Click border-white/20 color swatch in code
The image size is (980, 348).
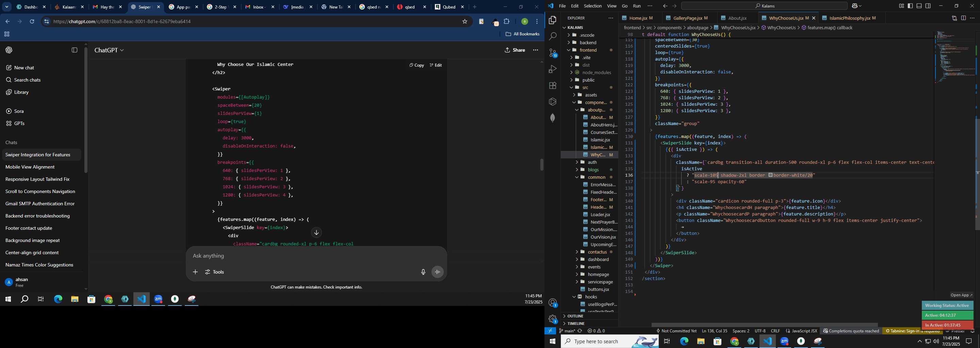click(x=770, y=175)
